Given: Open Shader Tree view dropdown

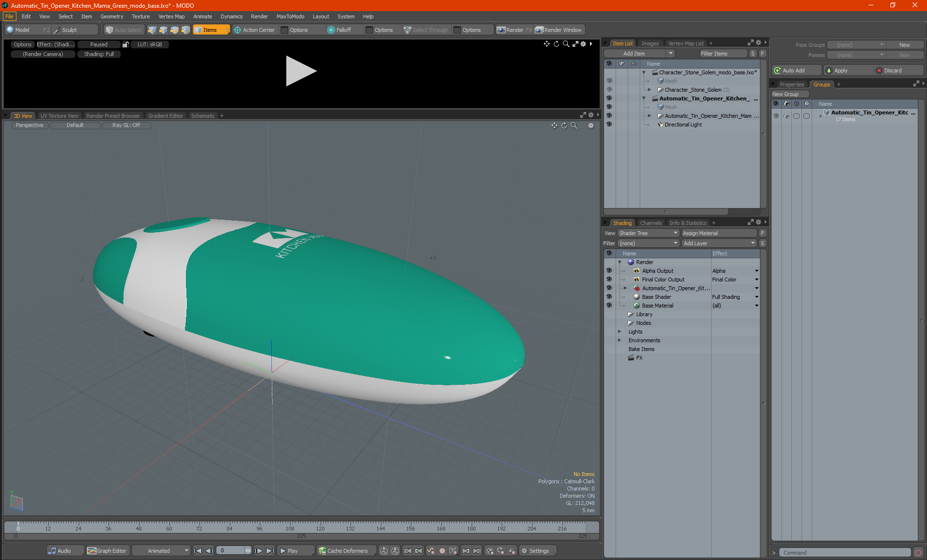Looking at the screenshot, I should [649, 233].
